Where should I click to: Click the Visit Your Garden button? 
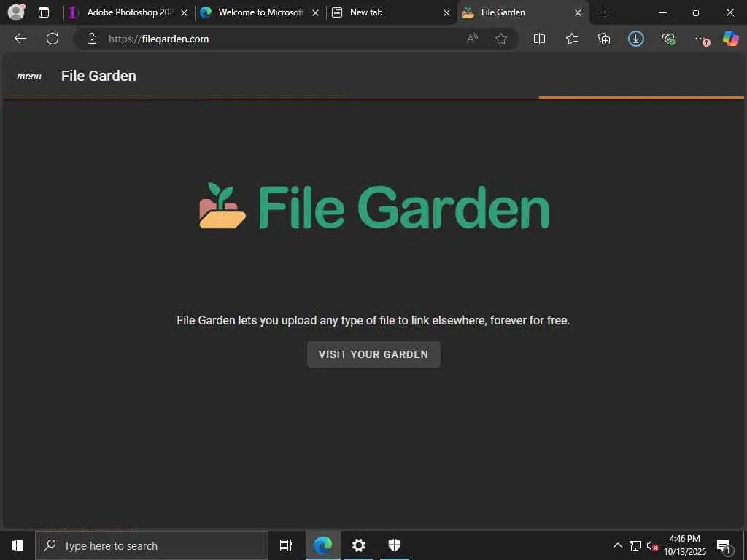coord(373,354)
